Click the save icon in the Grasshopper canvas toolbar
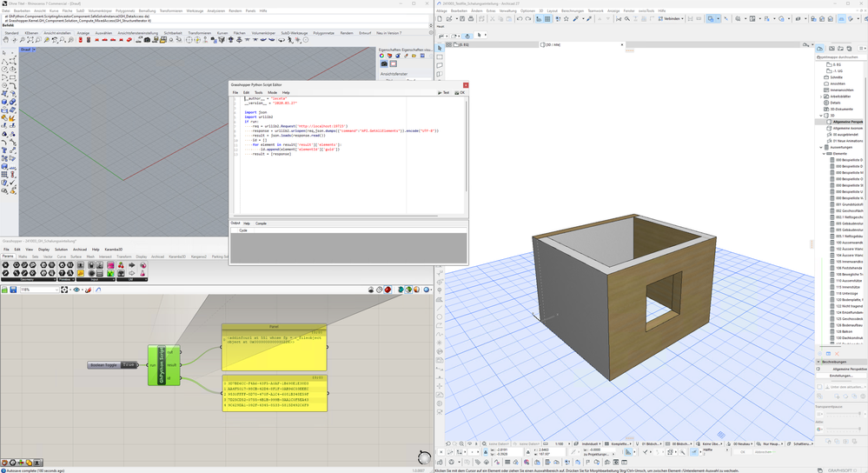Image resolution: width=868 pixels, height=473 pixels. point(14,290)
